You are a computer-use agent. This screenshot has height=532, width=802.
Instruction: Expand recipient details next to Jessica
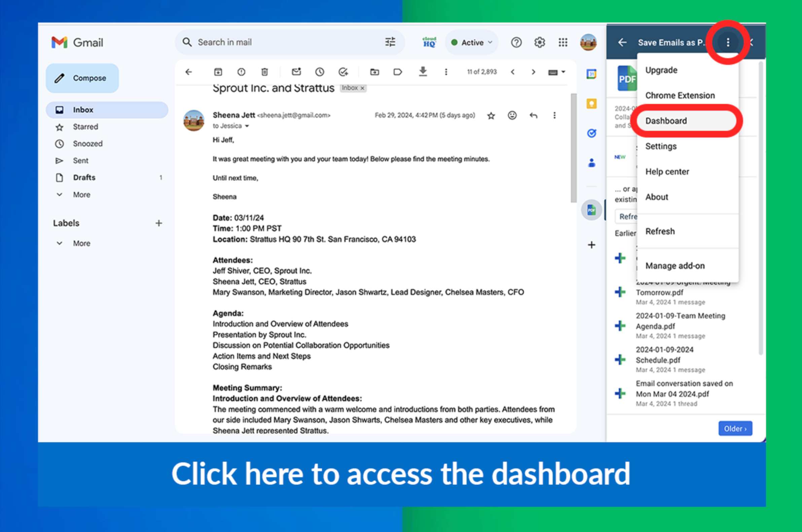(247, 126)
